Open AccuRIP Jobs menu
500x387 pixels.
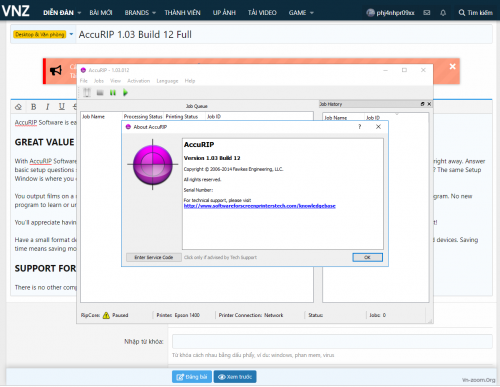99,81
